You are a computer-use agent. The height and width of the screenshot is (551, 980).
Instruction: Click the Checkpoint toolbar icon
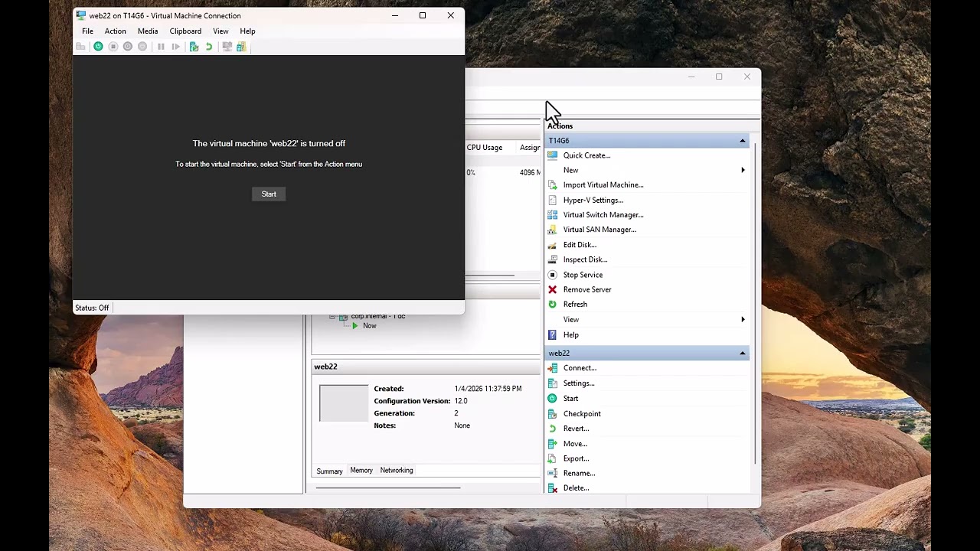point(194,47)
